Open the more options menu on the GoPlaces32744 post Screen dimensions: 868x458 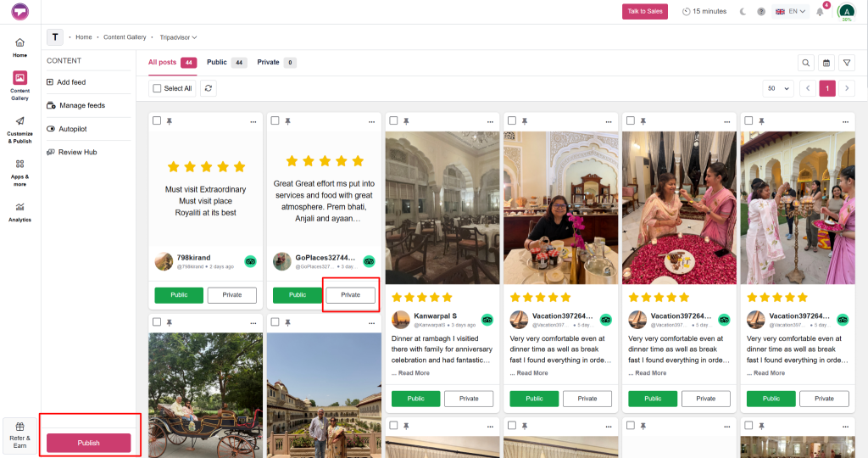371,121
